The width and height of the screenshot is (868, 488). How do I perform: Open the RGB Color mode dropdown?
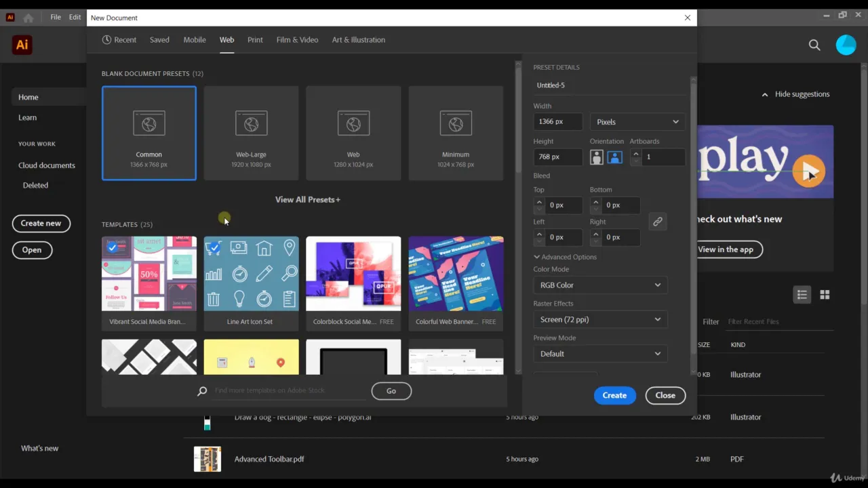pyautogui.click(x=600, y=285)
